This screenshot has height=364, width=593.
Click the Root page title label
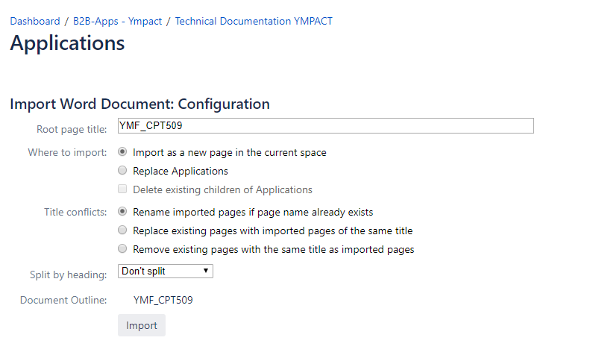72,129
